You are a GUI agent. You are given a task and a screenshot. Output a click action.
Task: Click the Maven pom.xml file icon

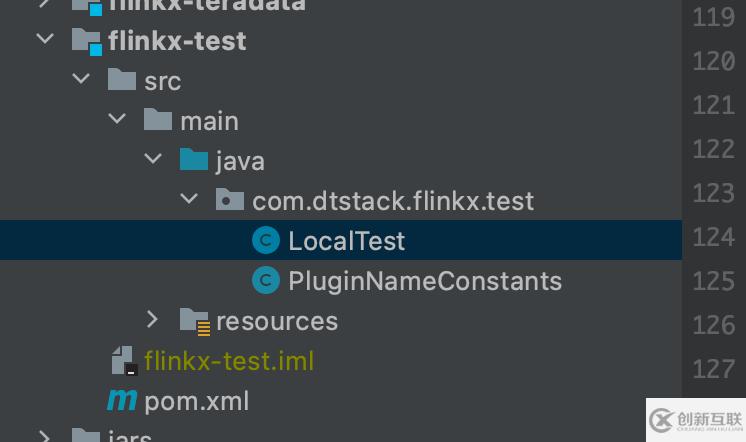tap(122, 400)
